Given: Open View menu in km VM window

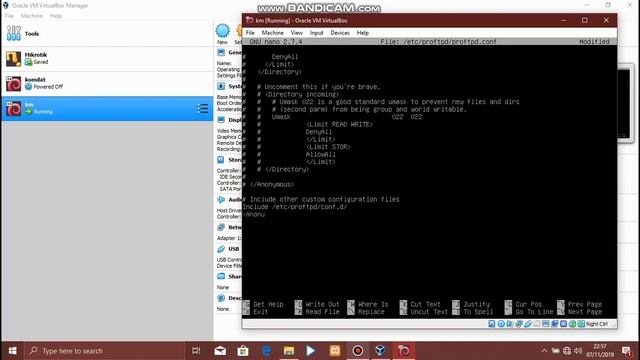Looking at the screenshot, I should [x=297, y=33].
